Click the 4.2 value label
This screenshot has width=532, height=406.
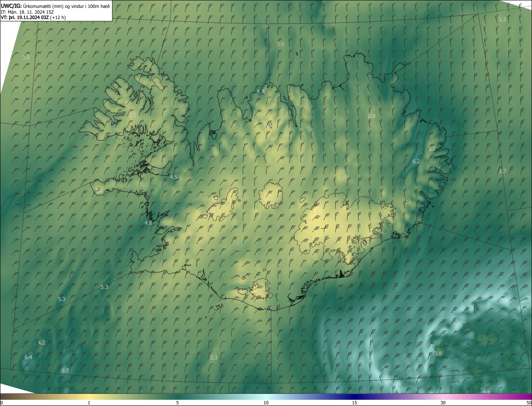click(x=41, y=342)
